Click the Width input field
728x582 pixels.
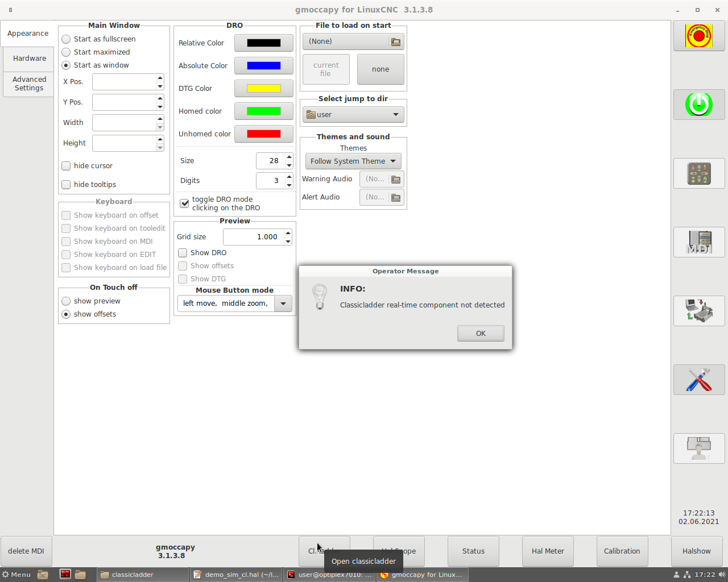124,123
